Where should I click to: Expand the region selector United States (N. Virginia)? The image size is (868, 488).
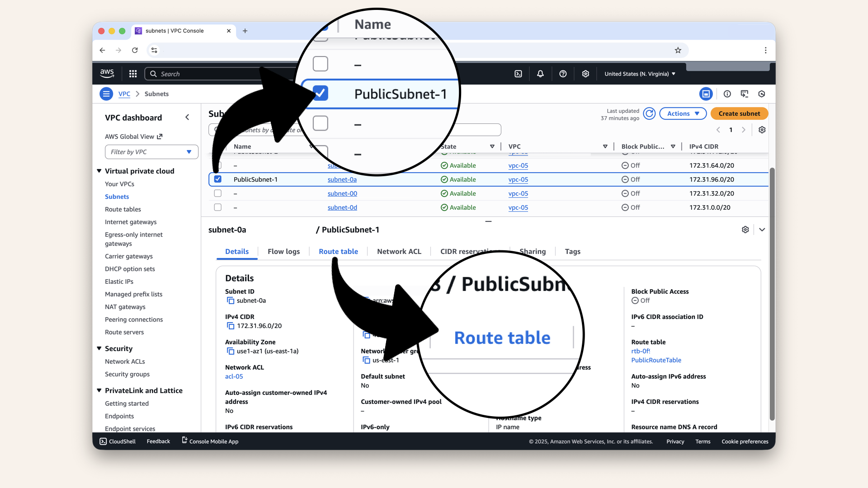click(639, 74)
